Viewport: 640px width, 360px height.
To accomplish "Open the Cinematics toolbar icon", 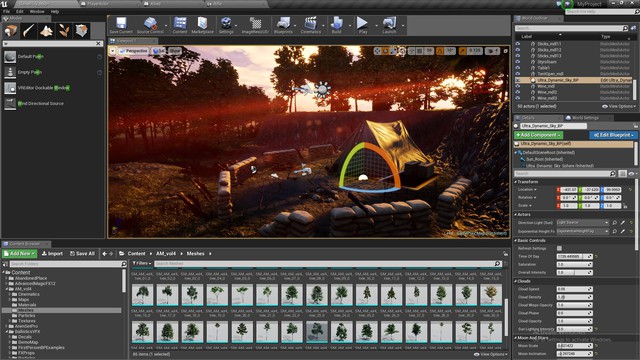I will coord(311,25).
